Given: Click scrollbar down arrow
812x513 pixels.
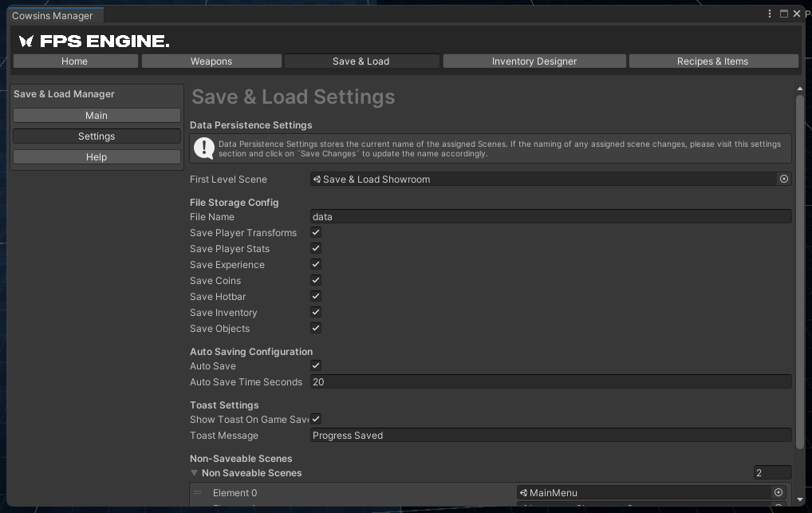Looking at the screenshot, I should click(x=800, y=500).
